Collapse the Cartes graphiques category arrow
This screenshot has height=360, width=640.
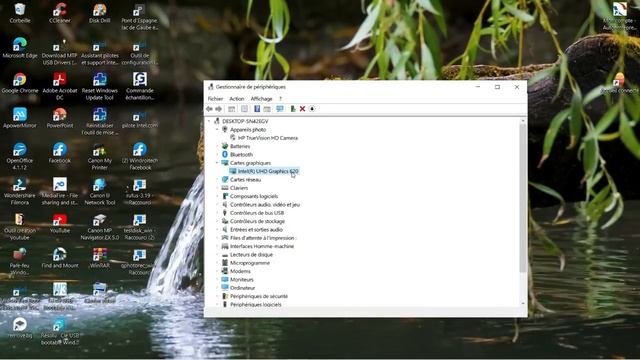[x=217, y=163]
